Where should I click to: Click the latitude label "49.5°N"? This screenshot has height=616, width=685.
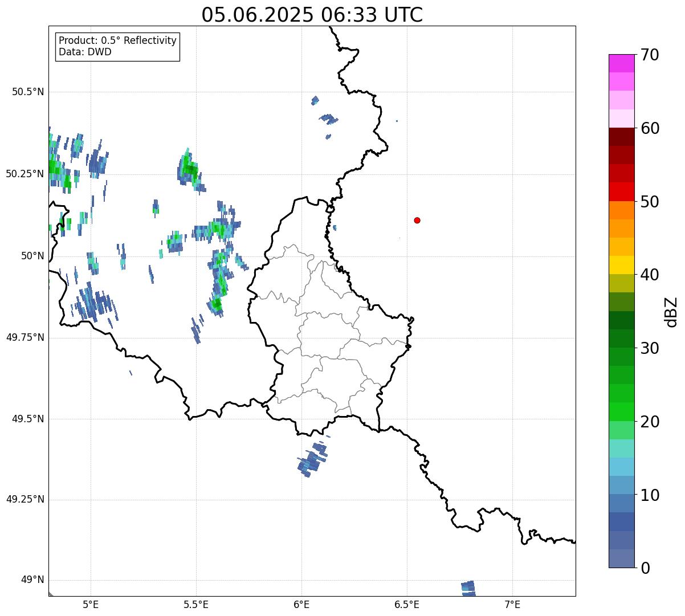point(28,419)
